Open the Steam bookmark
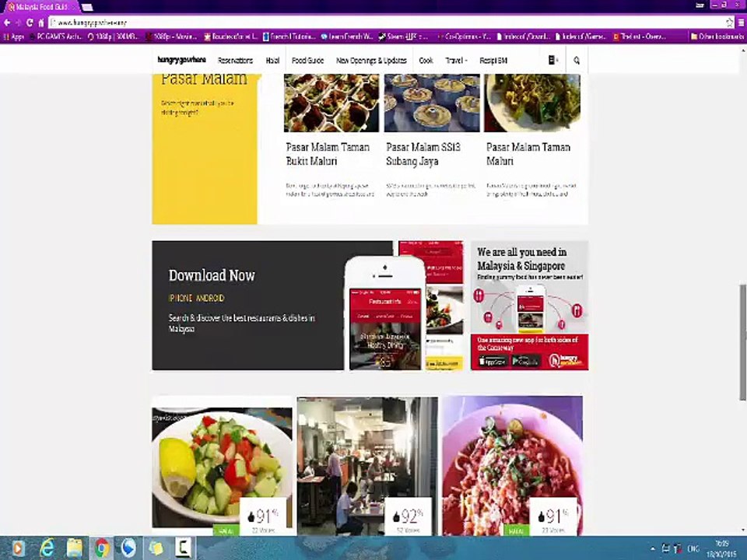This screenshot has height=560, width=747. click(404, 37)
